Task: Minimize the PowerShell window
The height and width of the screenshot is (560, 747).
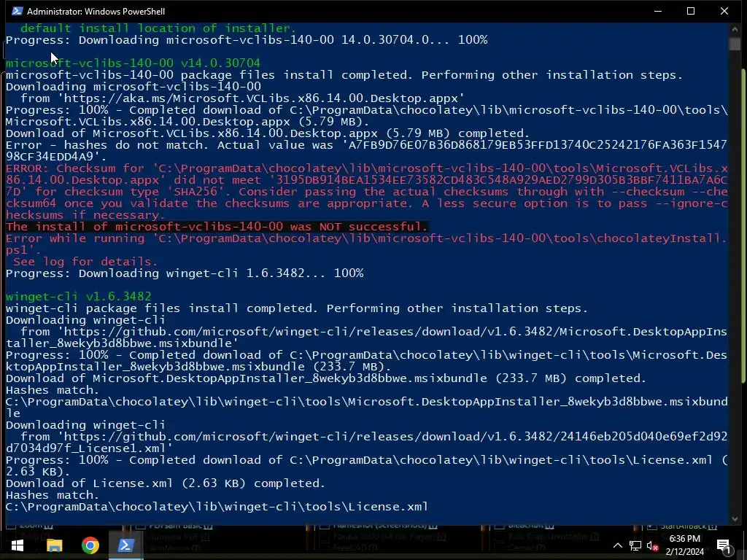Action: pos(658,11)
